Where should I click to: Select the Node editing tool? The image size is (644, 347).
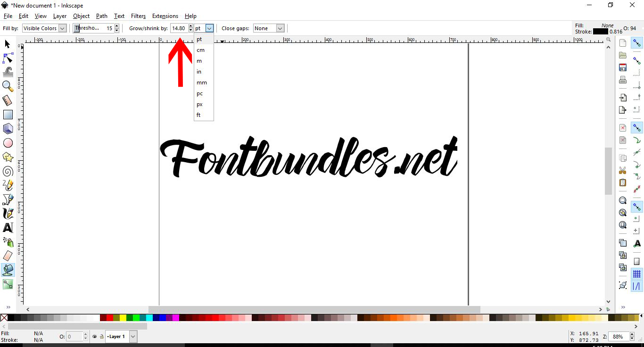tap(8, 58)
